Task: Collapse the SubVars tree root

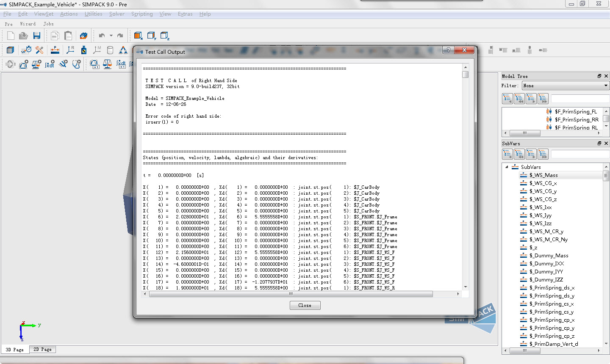Action: [507, 167]
